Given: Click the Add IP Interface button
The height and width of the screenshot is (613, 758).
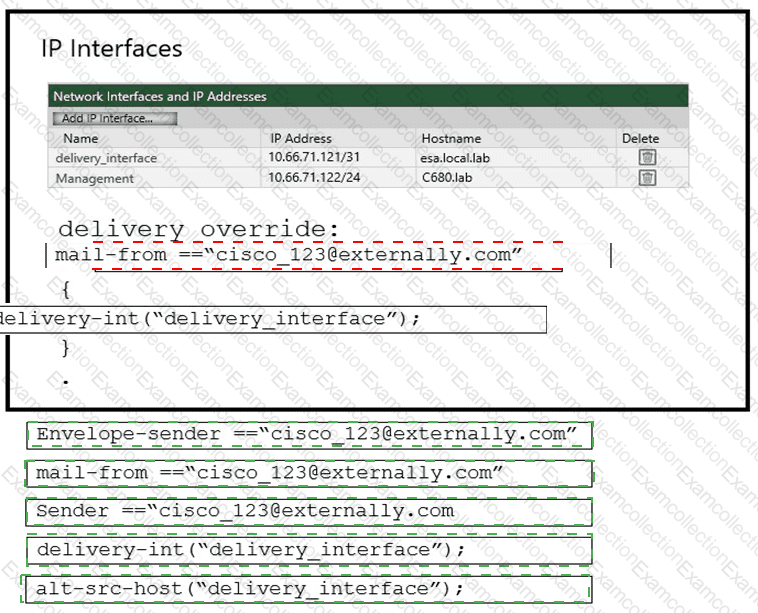Looking at the screenshot, I should (x=113, y=118).
